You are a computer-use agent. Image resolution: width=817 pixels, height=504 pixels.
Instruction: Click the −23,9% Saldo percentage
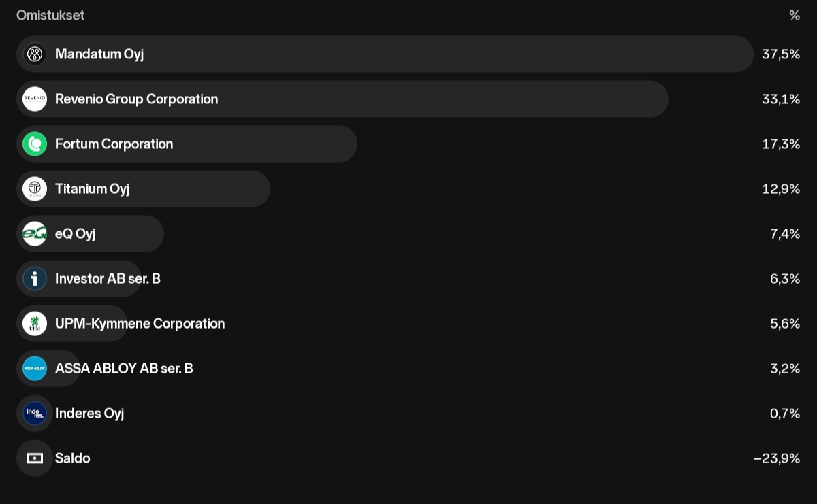[776, 458]
